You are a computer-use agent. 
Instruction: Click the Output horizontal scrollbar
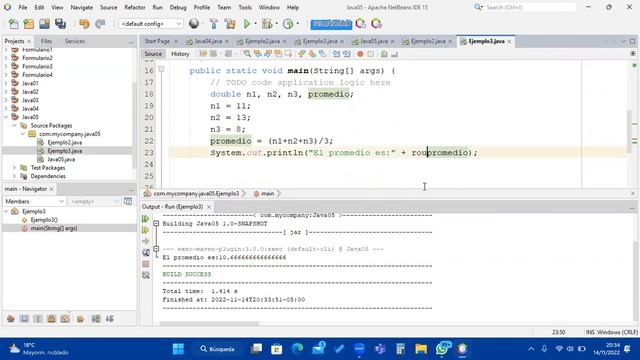tap(209, 324)
